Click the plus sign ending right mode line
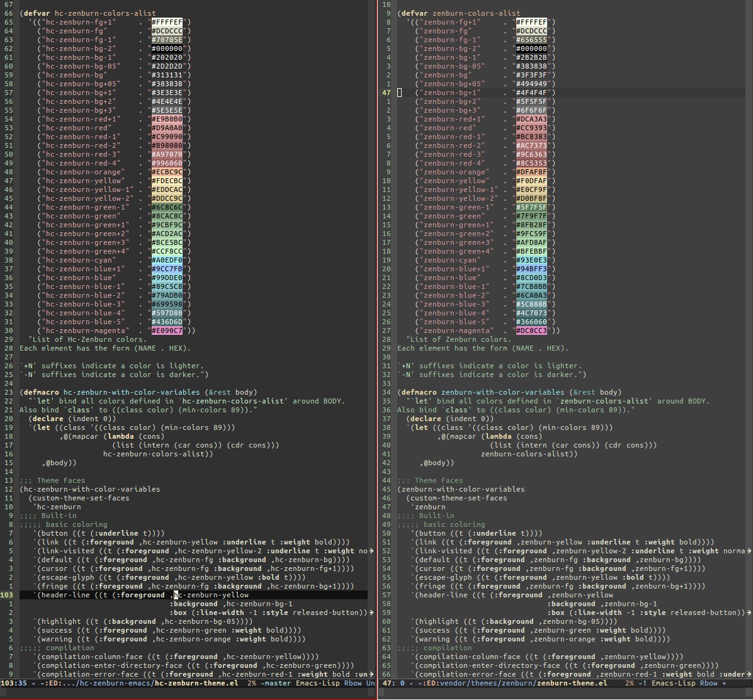The width and height of the screenshot is (753, 700). click(723, 683)
